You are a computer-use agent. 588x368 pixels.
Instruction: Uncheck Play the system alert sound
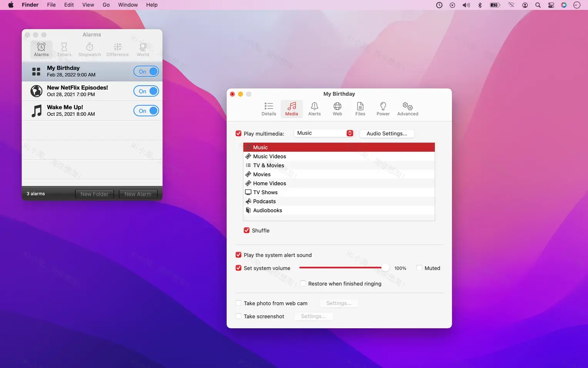coord(238,255)
